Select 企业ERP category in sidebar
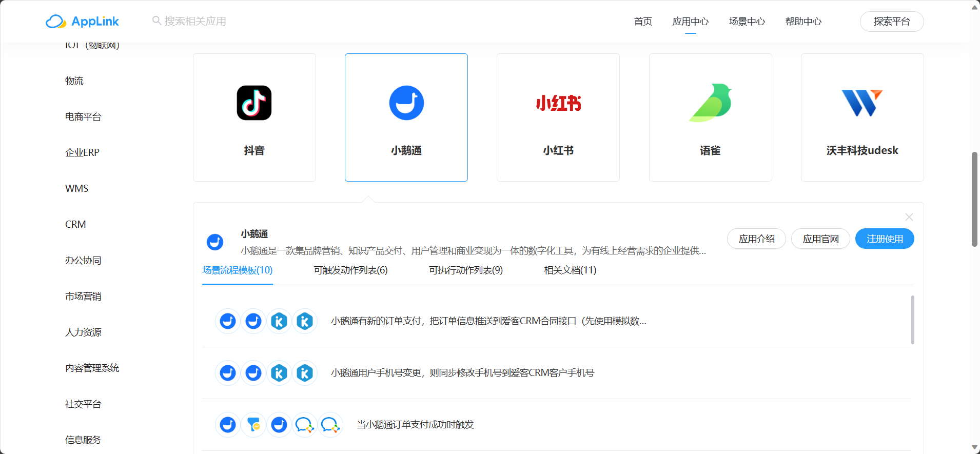The width and height of the screenshot is (980, 454). click(82, 152)
